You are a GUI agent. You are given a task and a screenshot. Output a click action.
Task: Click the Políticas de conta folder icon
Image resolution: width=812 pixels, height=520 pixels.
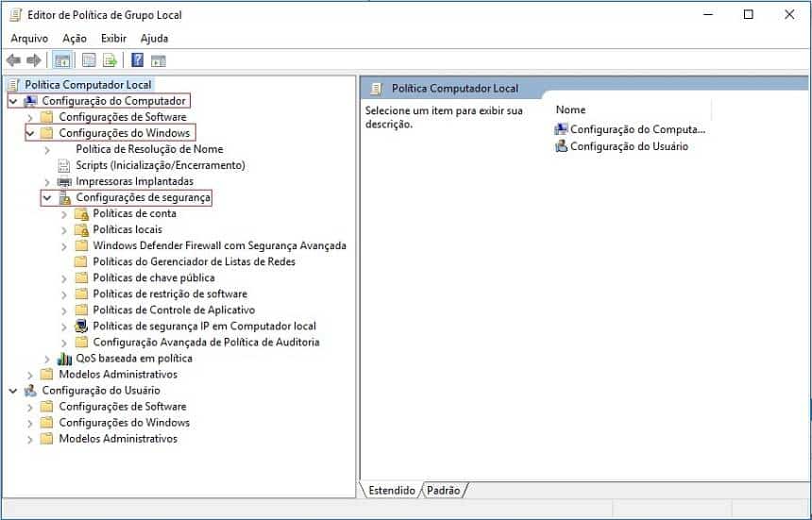click(x=81, y=213)
